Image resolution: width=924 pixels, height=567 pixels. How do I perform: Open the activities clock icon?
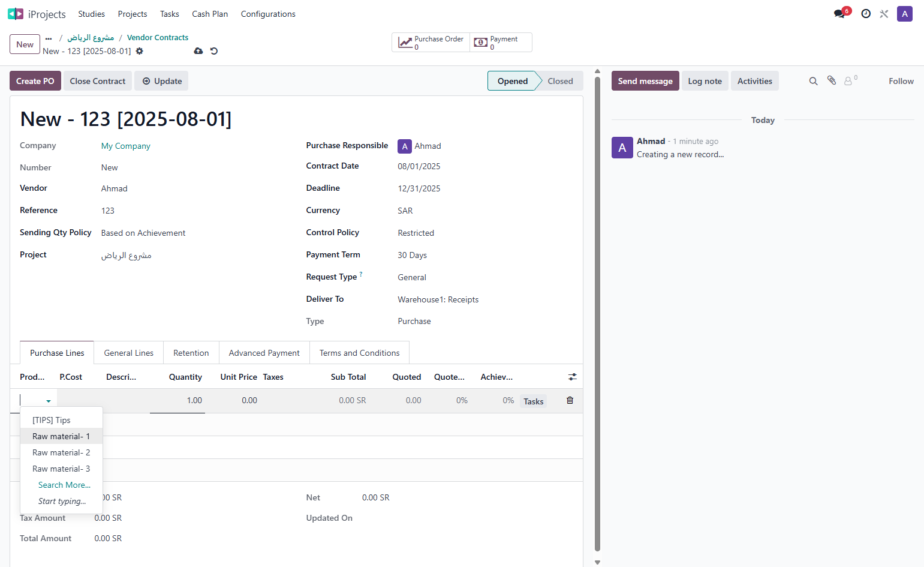click(x=866, y=14)
